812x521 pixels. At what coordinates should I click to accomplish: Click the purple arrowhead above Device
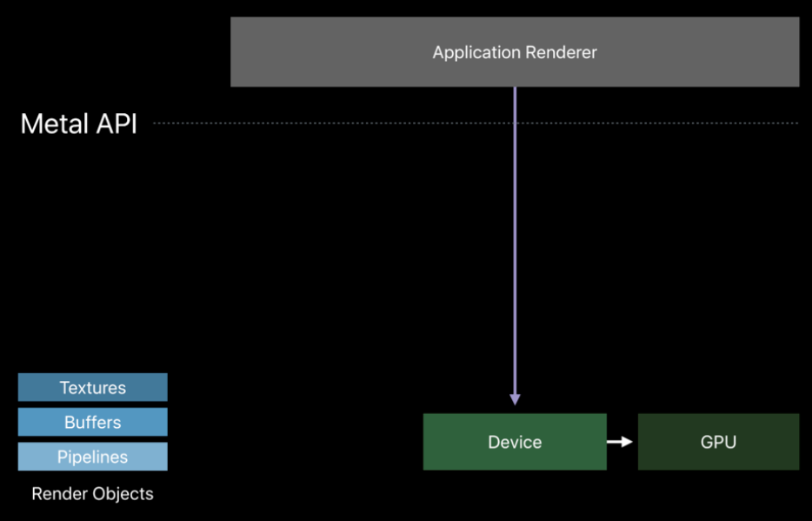point(515,399)
